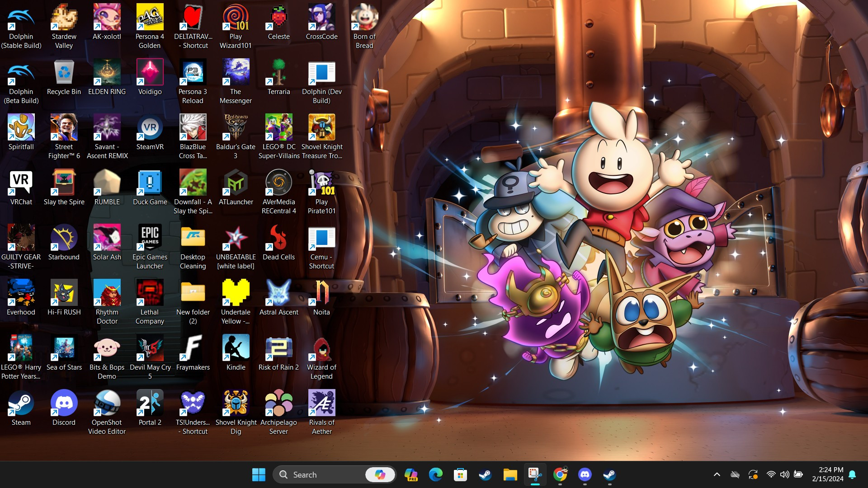The height and width of the screenshot is (488, 868).
Task: Select the Shovel Knight Dig icon
Action: (236, 412)
